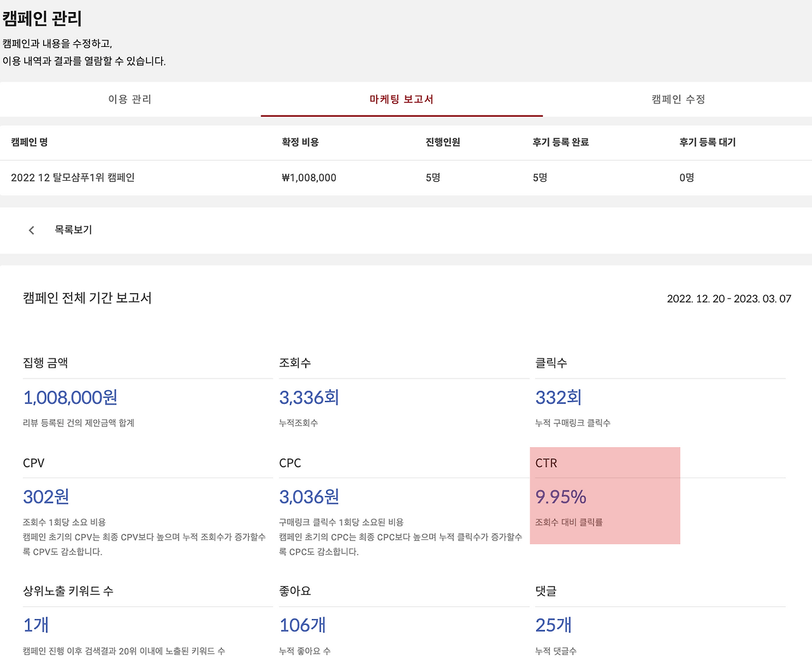The image size is (812, 664).
Task: Click the 1,008,000원 spend amount
Action: click(x=70, y=398)
